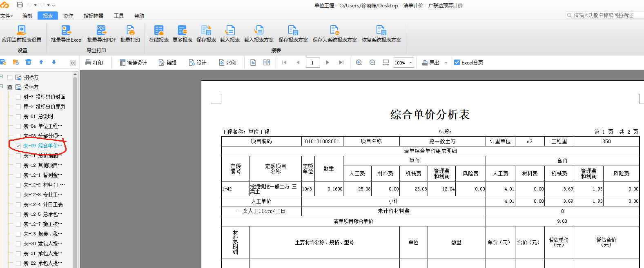The image size is (644, 268).
Task: Jump to the last page
Action: (341, 62)
